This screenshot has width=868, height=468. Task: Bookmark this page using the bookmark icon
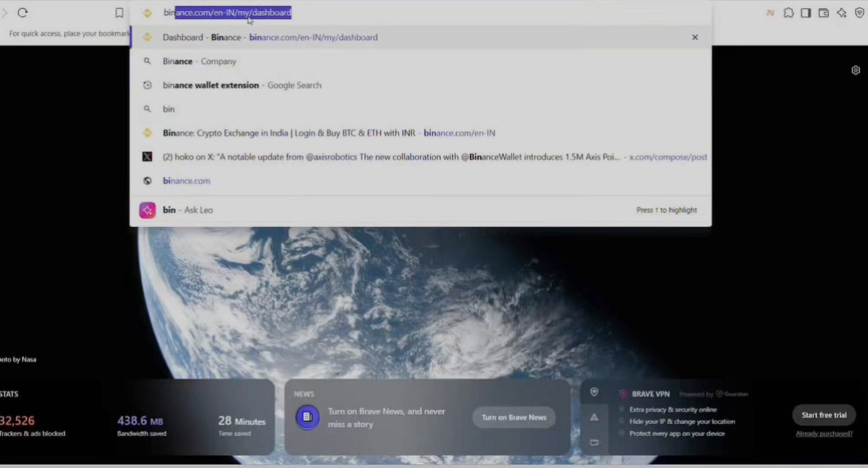point(119,13)
